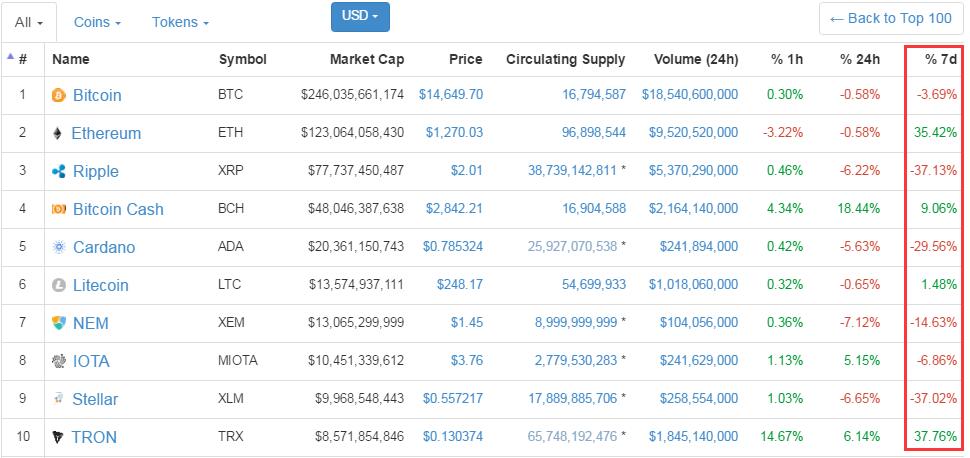
Task: Click the Cardano logo icon
Action: (x=58, y=248)
